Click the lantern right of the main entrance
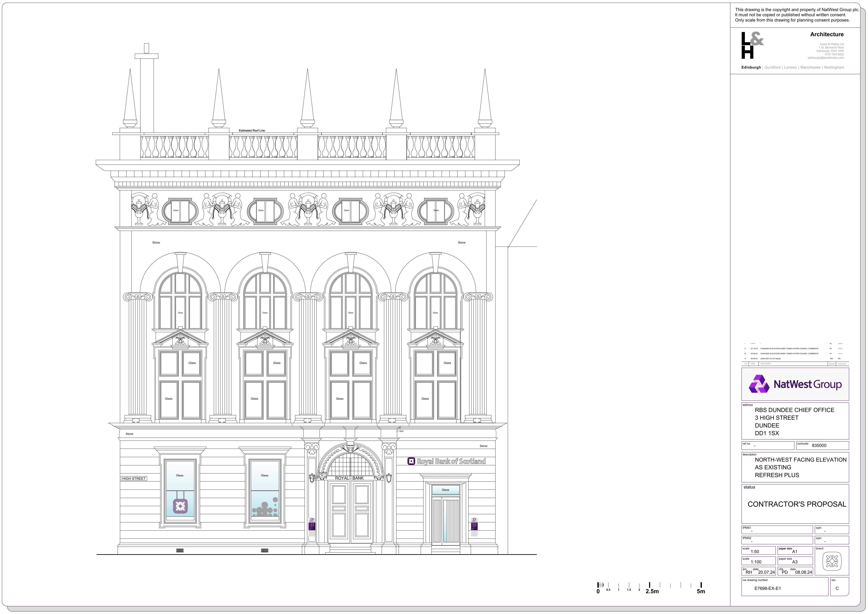Image resolution: width=868 pixels, height=614 pixels. (389, 478)
